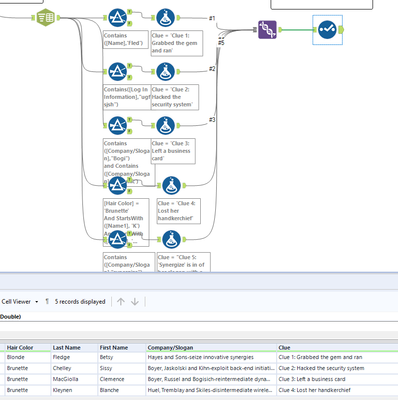
Task: Click the Clue 2 formula output anchor
Action: pos(178,71)
